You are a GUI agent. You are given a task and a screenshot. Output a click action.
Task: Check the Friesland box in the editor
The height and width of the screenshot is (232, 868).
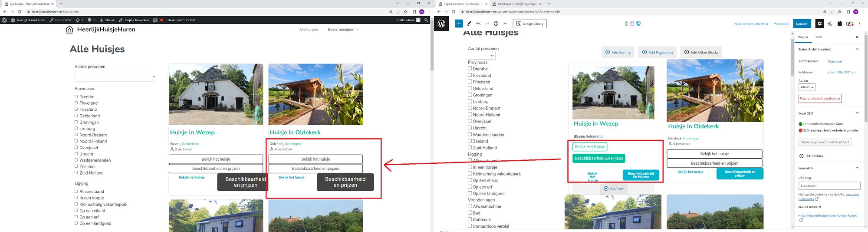(470, 82)
